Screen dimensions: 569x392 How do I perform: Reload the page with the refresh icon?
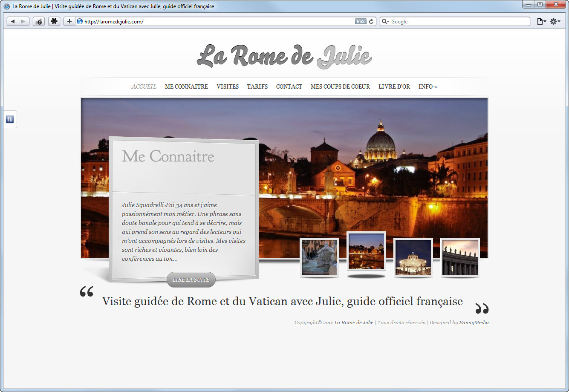click(x=371, y=21)
